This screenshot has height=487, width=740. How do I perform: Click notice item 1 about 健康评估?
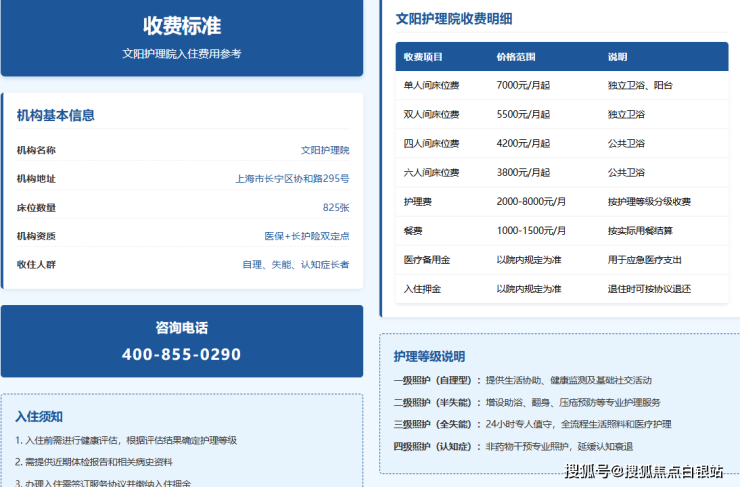point(126,440)
